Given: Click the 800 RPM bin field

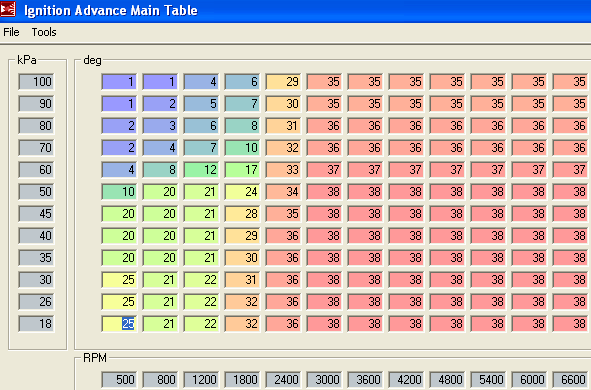Looking at the screenshot, I should [x=160, y=379].
